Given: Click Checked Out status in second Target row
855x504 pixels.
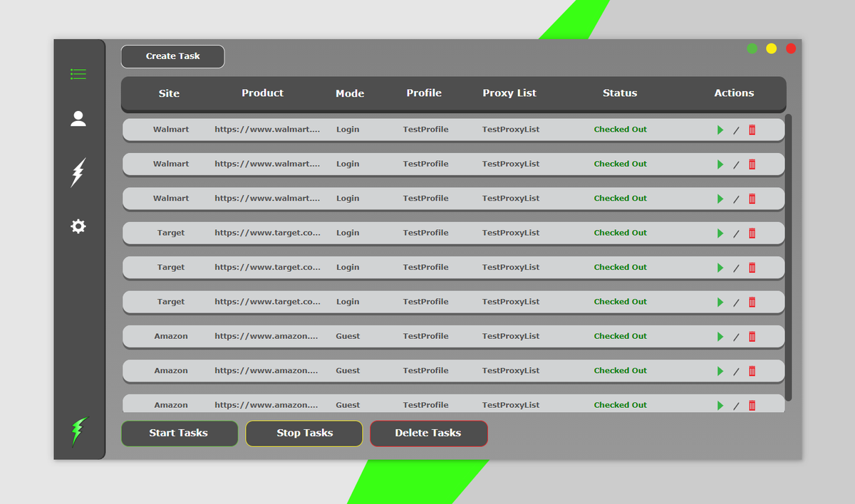Looking at the screenshot, I should pyautogui.click(x=621, y=268).
